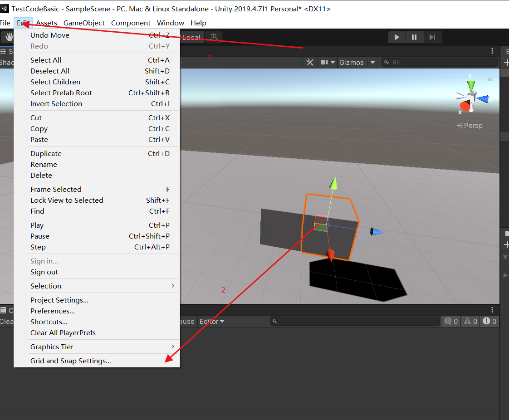Open the Scene view camera settings icon
The image size is (509, 420).
pos(325,62)
